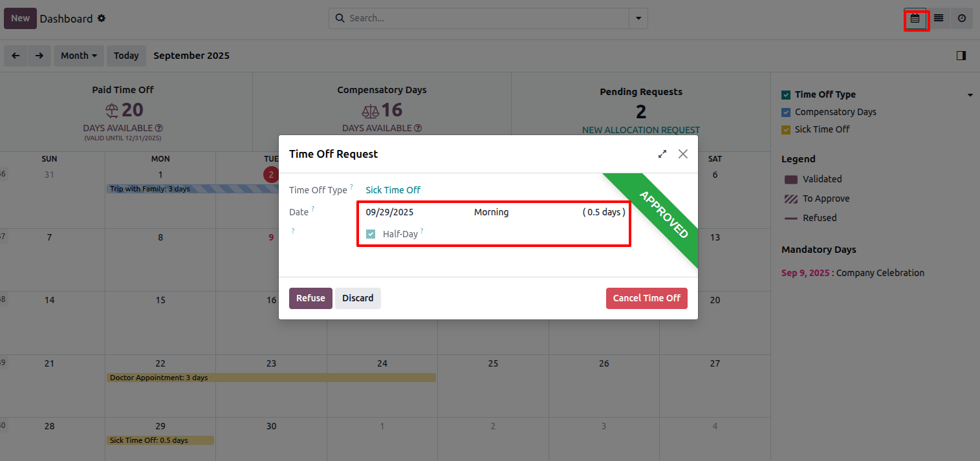Toggle the Time Off Type master checkbox
980x461 pixels.
click(x=786, y=94)
